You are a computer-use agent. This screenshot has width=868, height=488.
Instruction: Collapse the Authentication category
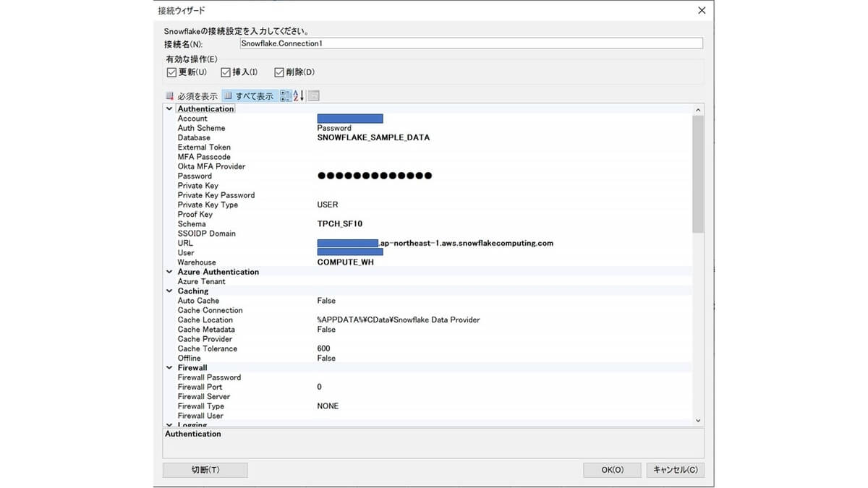(x=169, y=109)
